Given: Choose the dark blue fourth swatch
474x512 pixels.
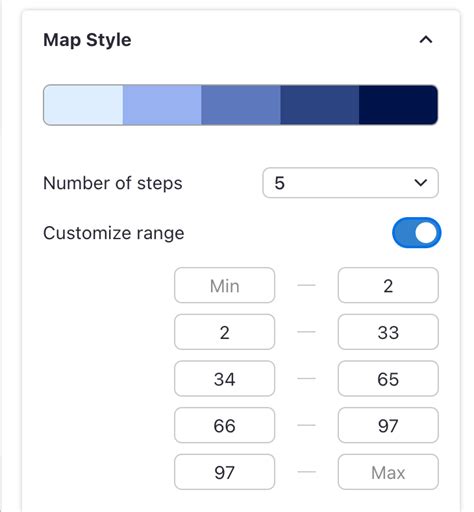Looking at the screenshot, I should coord(320,105).
